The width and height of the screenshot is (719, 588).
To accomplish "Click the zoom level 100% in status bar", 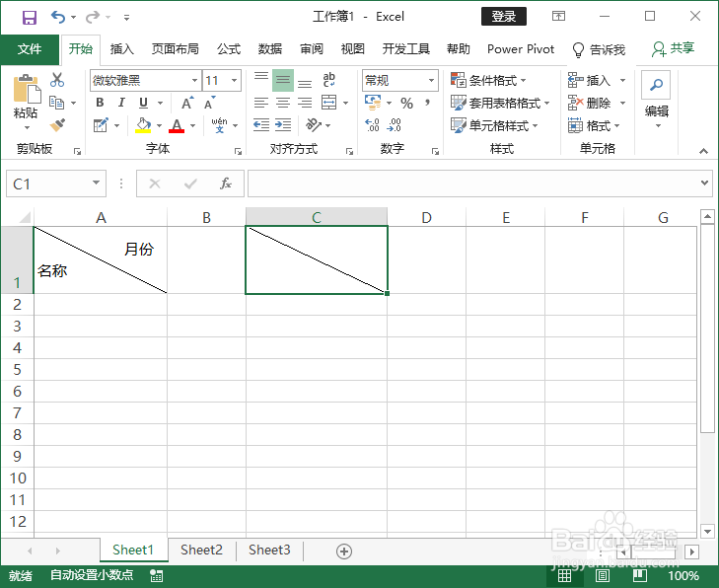I will tap(683, 575).
